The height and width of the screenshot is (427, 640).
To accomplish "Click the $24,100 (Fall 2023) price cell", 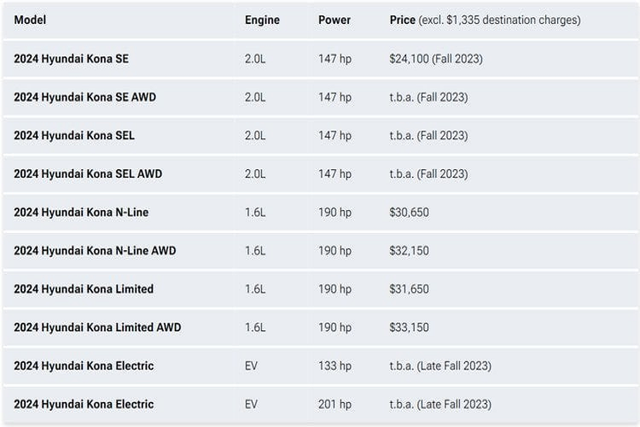I will (436, 59).
